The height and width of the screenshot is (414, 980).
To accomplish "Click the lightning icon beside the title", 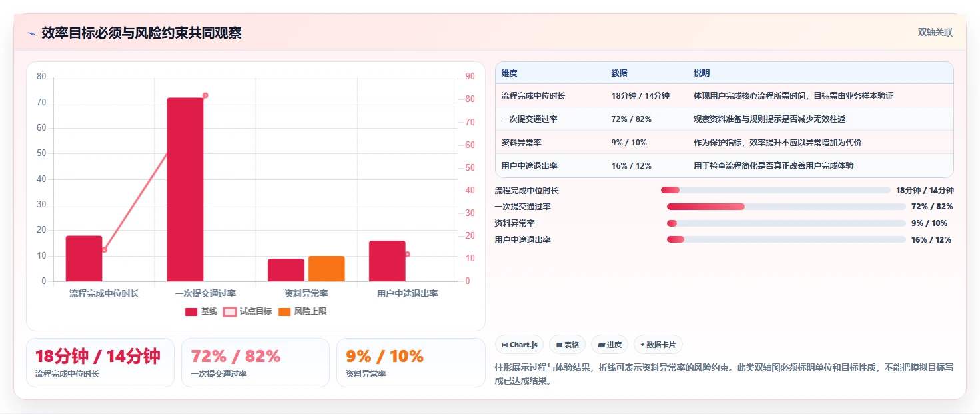I will [31, 33].
